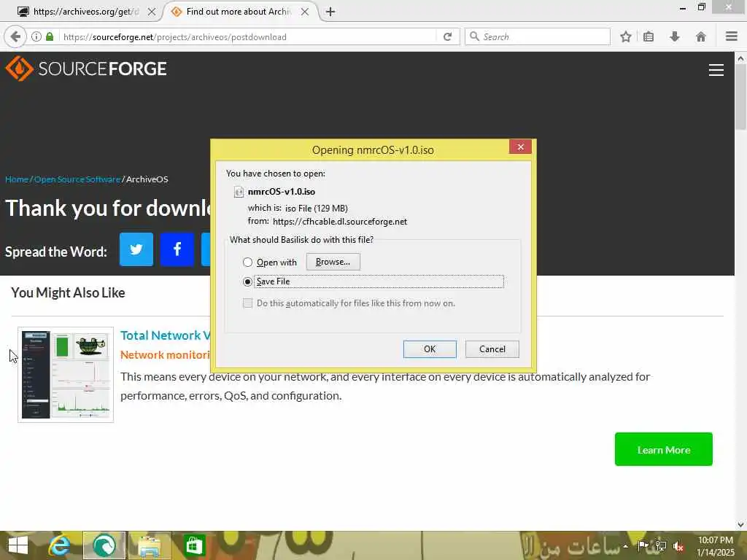Click the nmrcOS-v1.0.iso file name text
Image resolution: width=747 pixels, height=560 pixels.
[281, 192]
